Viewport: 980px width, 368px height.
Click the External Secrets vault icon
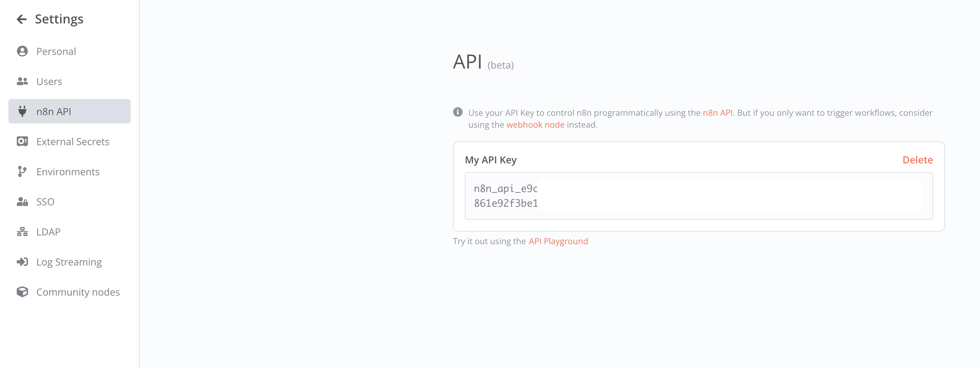(22, 141)
